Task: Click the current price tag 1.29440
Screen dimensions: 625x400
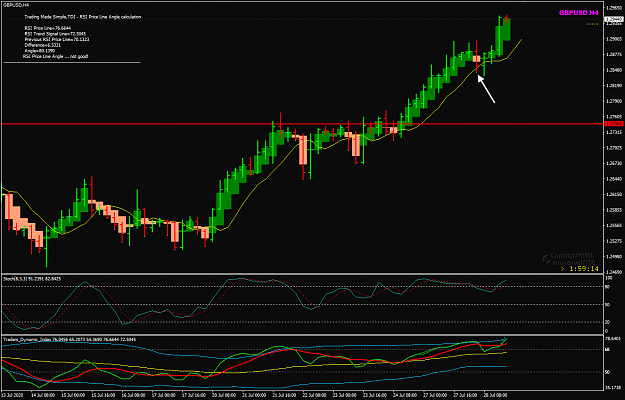Action: point(614,19)
